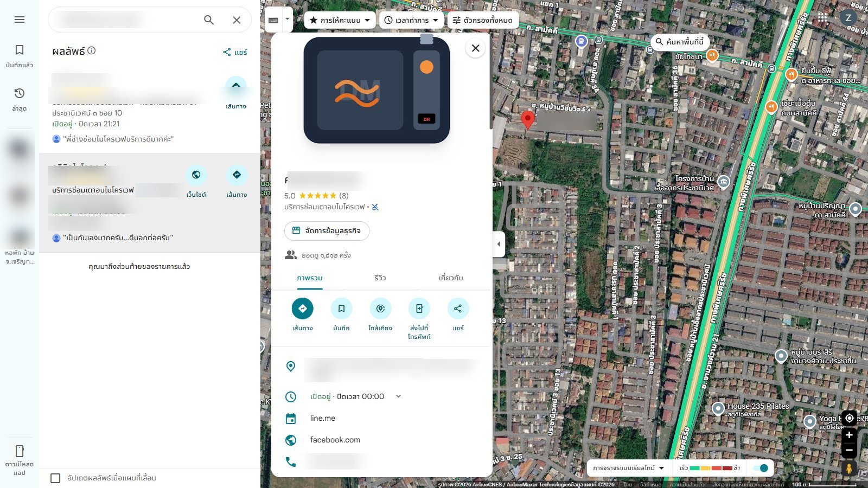Viewport: 868px width, 488px height.
Task: Share the results list via แชร์ link
Action: coord(235,52)
